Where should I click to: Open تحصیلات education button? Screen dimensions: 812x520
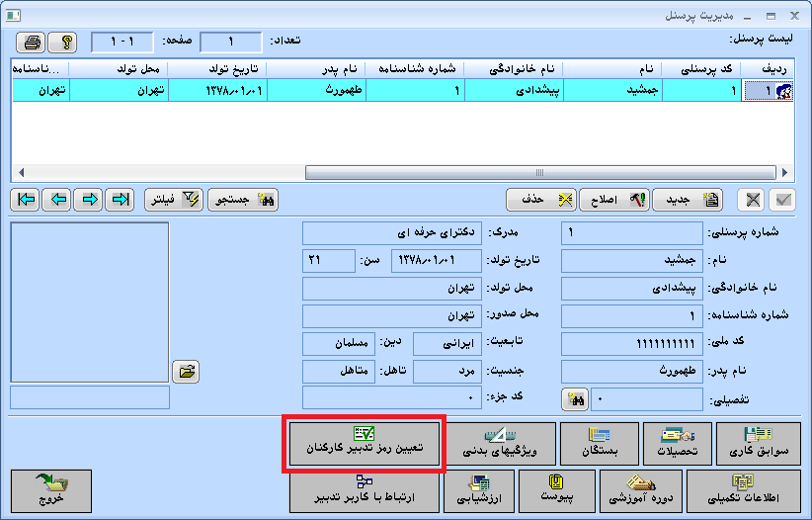coord(678,444)
